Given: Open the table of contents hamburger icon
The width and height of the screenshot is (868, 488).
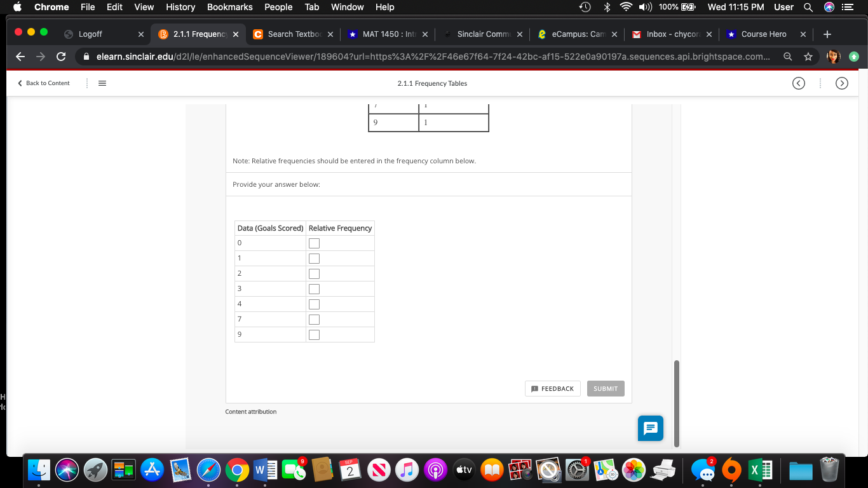Looking at the screenshot, I should pyautogui.click(x=102, y=83).
